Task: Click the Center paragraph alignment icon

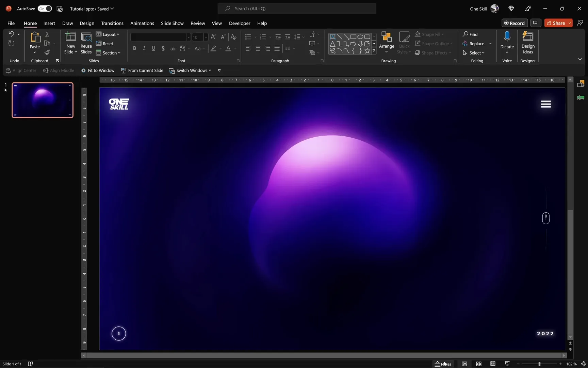Action: [x=258, y=48]
